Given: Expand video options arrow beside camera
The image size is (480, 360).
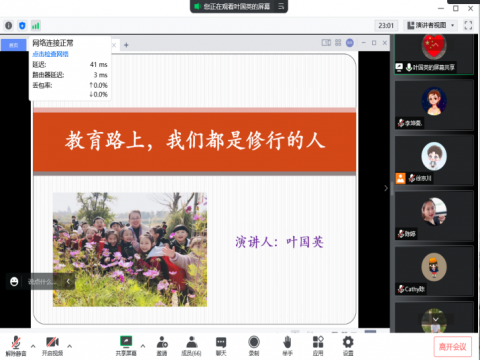Looking at the screenshot, I should pyautogui.click(x=69, y=346).
